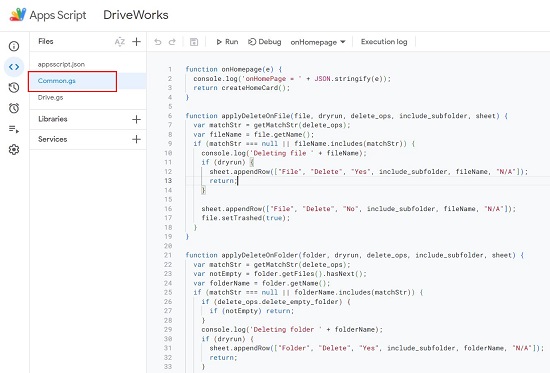The image size is (550, 373).
Task: Click the 'file.setTrashed(true);' line
Action: pyautogui.click(x=246, y=218)
